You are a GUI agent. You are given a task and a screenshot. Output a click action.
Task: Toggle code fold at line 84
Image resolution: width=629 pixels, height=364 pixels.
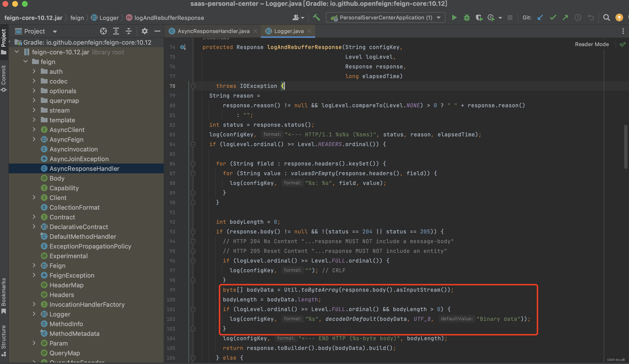click(x=193, y=144)
